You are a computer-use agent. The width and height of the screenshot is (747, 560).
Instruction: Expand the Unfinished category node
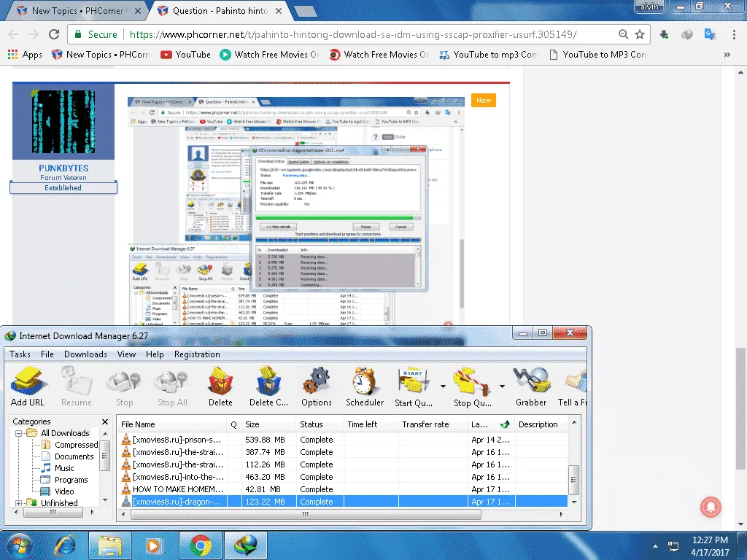point(18,503)
